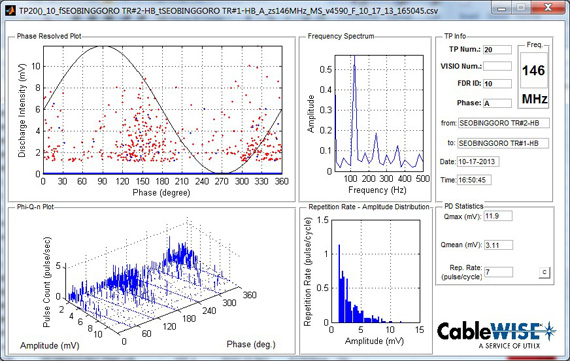
Task: Click the MHz unit label
Action: click(534, 99)
